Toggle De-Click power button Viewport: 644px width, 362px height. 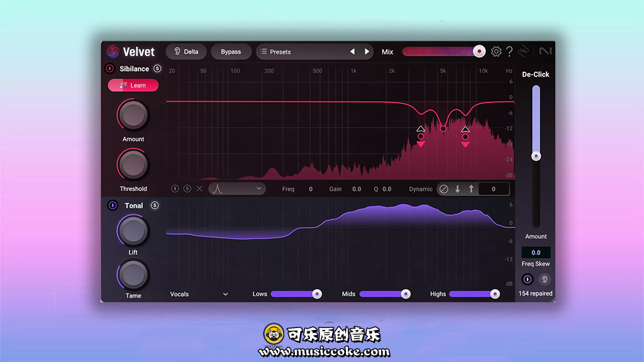[528, 280]
